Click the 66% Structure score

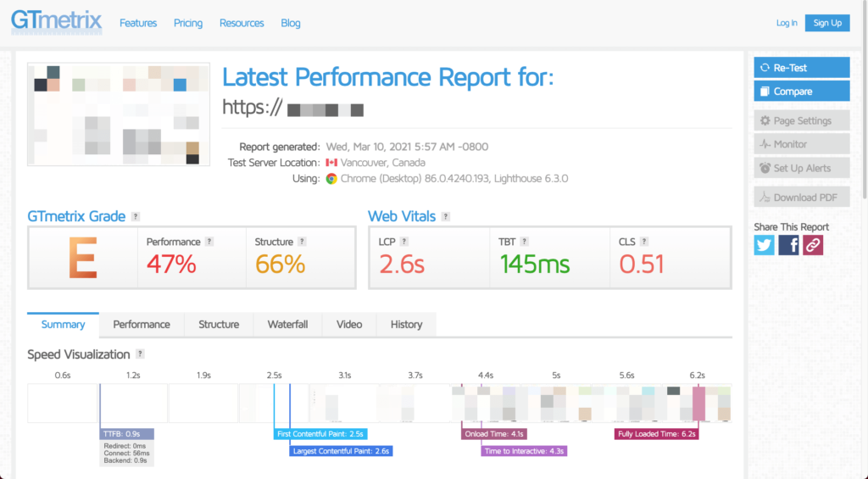(280, 265)
